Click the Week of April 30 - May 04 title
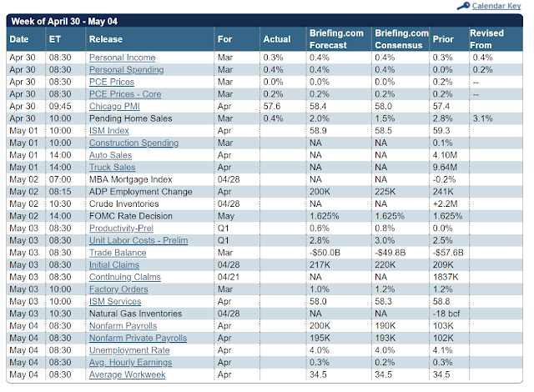534x392 pixels. (64, 22)
